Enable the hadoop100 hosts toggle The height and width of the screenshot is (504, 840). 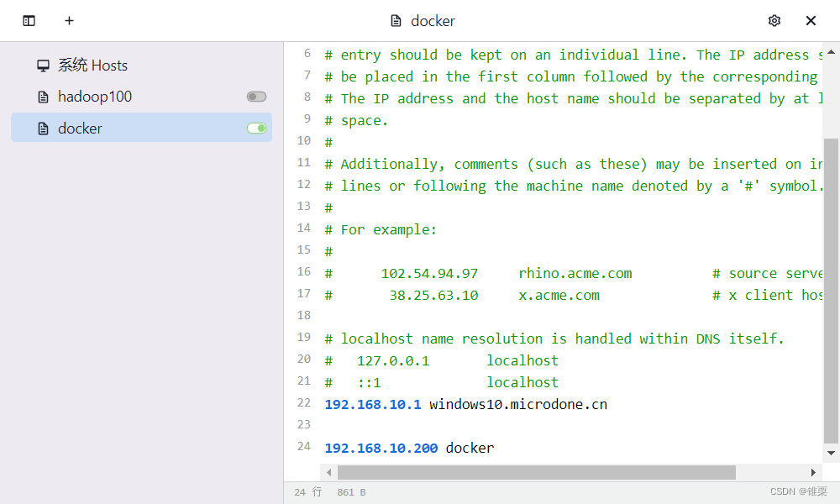tap(256, 97)
